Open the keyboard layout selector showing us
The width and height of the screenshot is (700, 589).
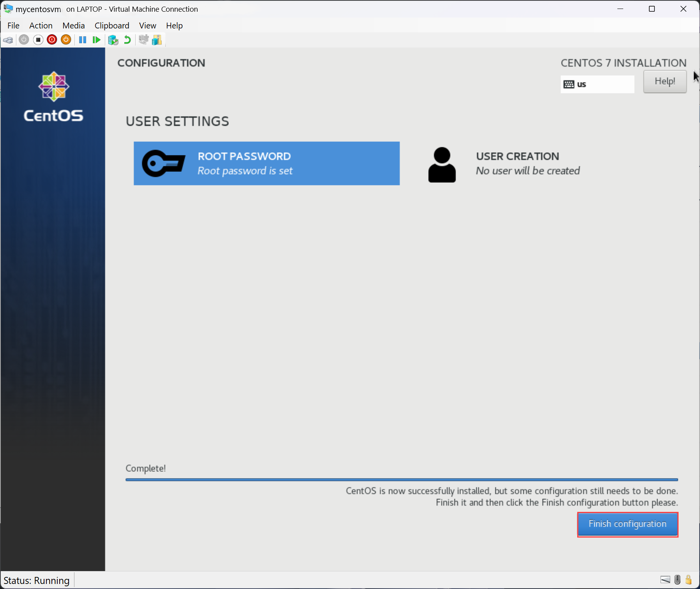click(x=597, y=84)
